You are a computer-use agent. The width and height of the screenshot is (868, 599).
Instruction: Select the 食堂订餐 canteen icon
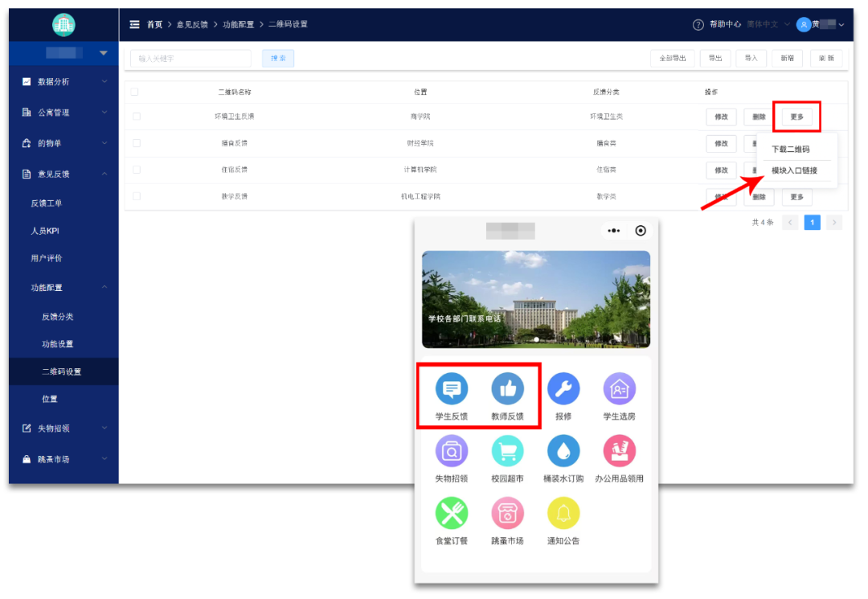tap(451, 513)
